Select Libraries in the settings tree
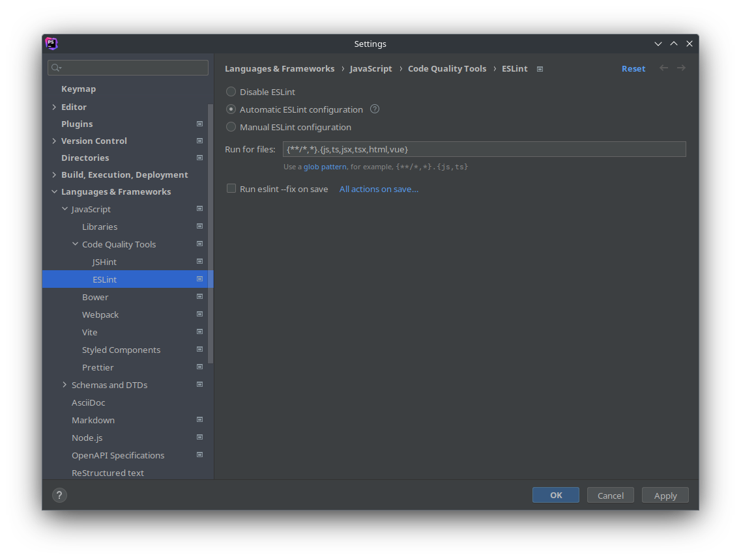Viewport: 741px width, 560px height. point(100,227)
